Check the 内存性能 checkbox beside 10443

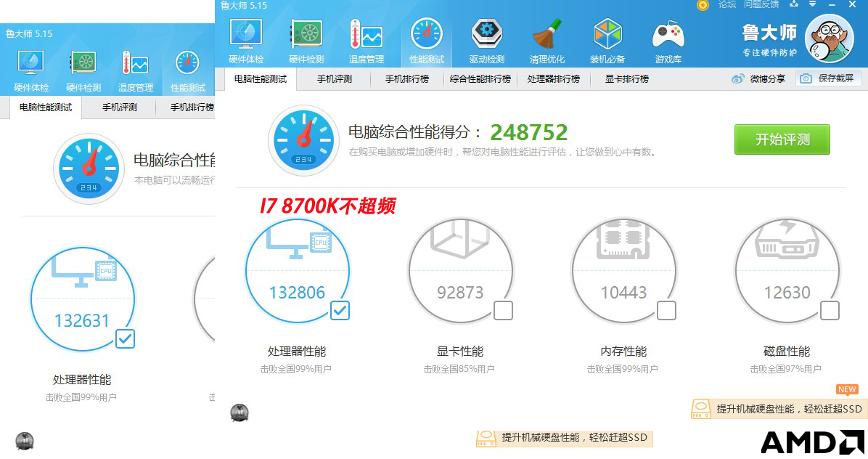click(x=666, y=311)
